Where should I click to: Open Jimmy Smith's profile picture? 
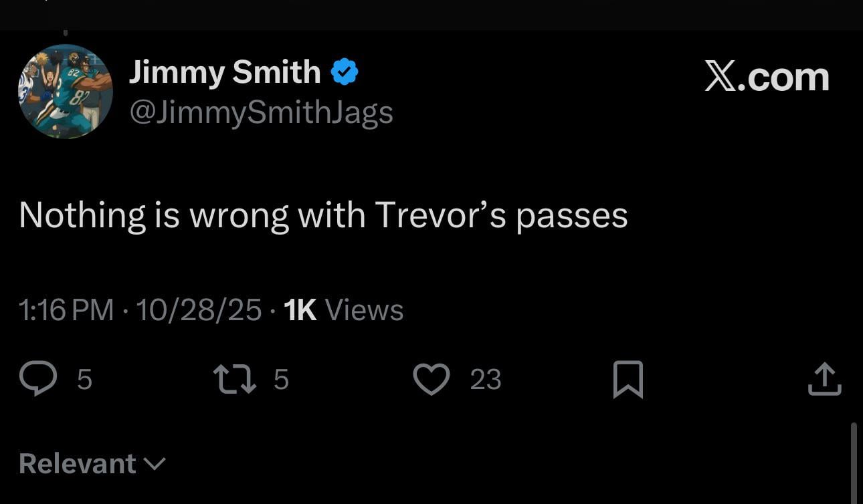coord(65,92)
